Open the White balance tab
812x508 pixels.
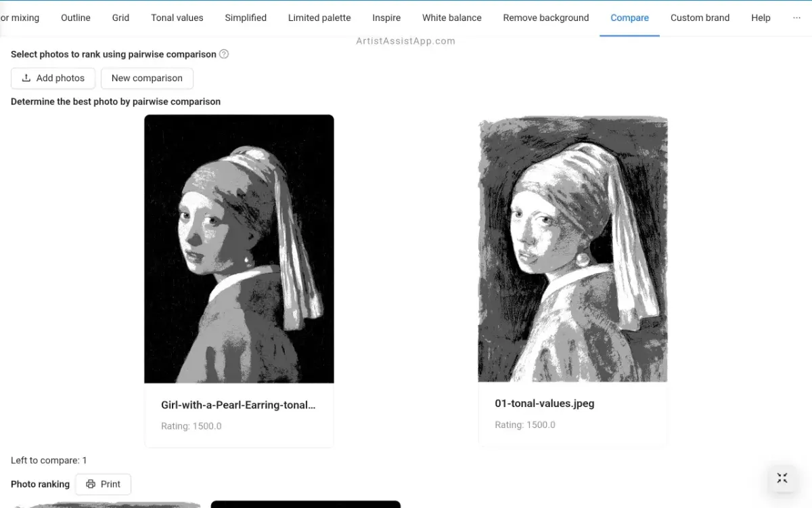(x=452, y=18)
